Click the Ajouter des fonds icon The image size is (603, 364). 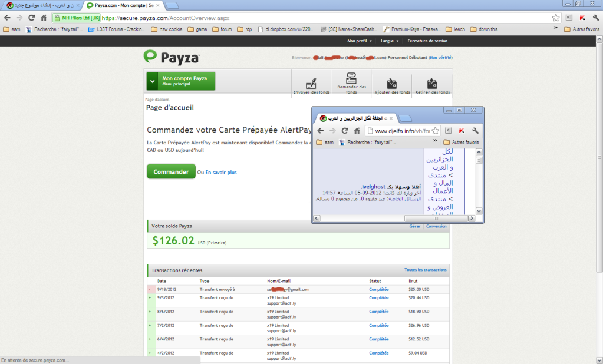click(392, 84)
